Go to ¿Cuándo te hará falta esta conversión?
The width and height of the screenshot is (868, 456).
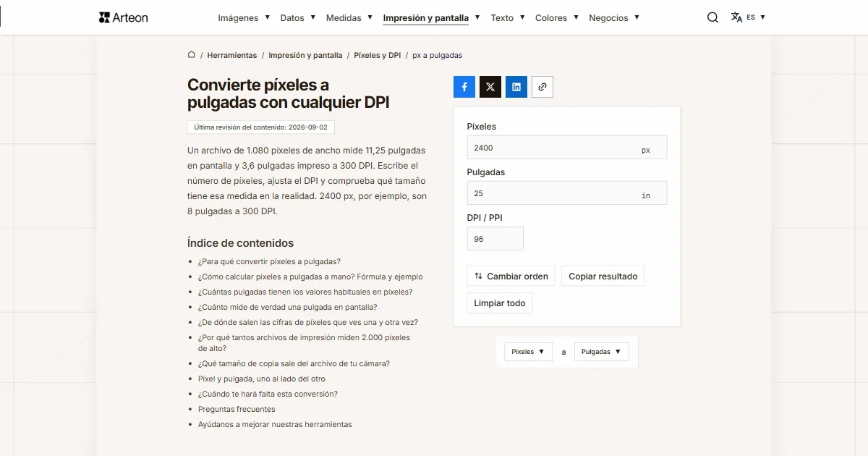(x=268, y=394)
